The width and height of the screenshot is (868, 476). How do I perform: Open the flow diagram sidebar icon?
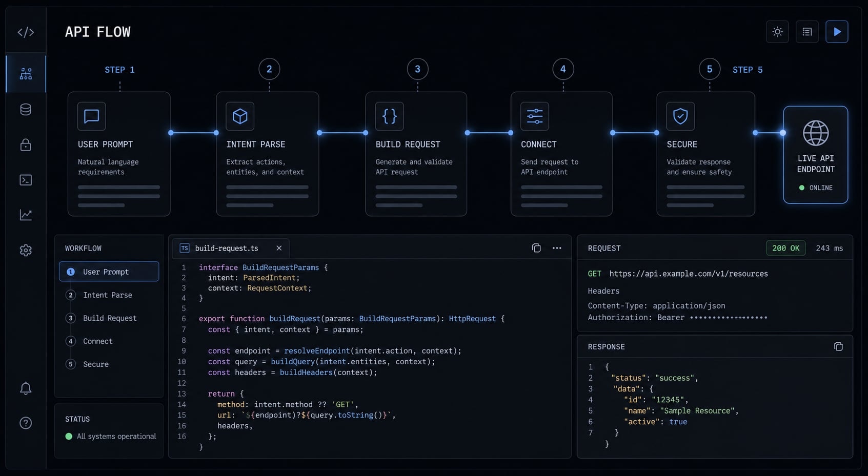(26, 74)
